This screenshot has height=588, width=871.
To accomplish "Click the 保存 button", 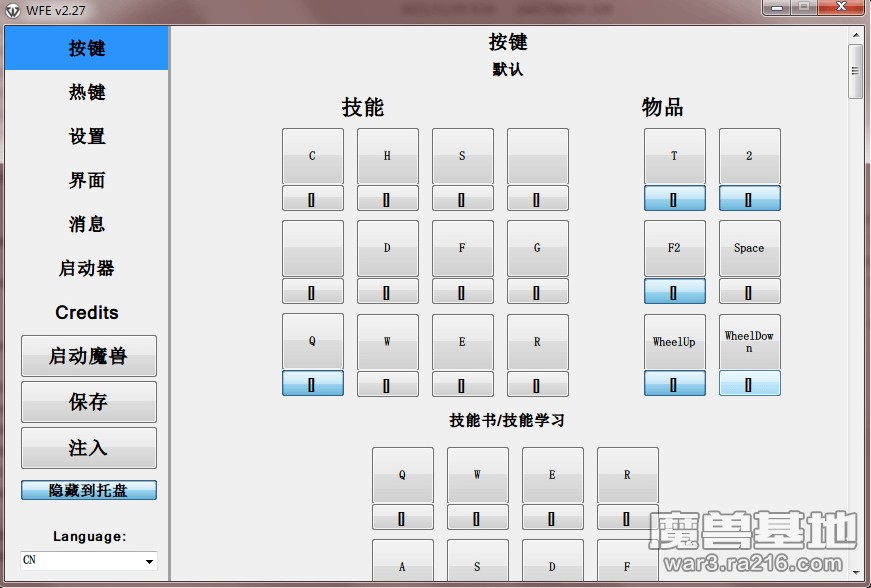I will point(88,402).
